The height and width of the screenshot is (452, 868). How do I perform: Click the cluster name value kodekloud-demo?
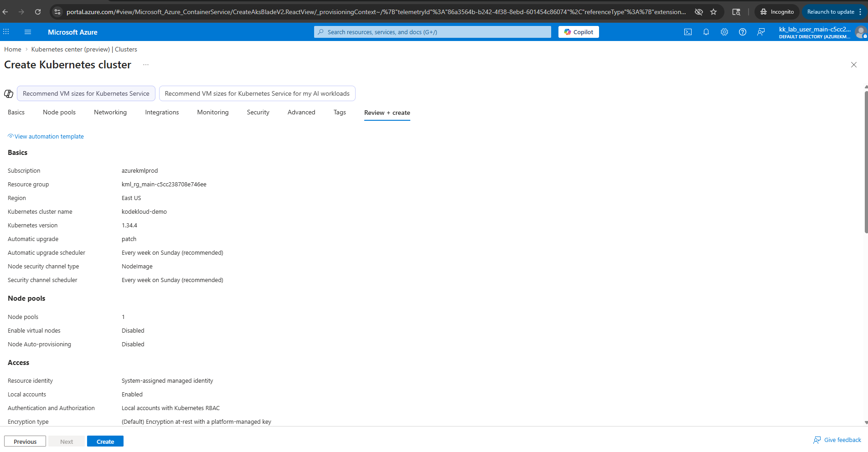click(x=144, y=212)
